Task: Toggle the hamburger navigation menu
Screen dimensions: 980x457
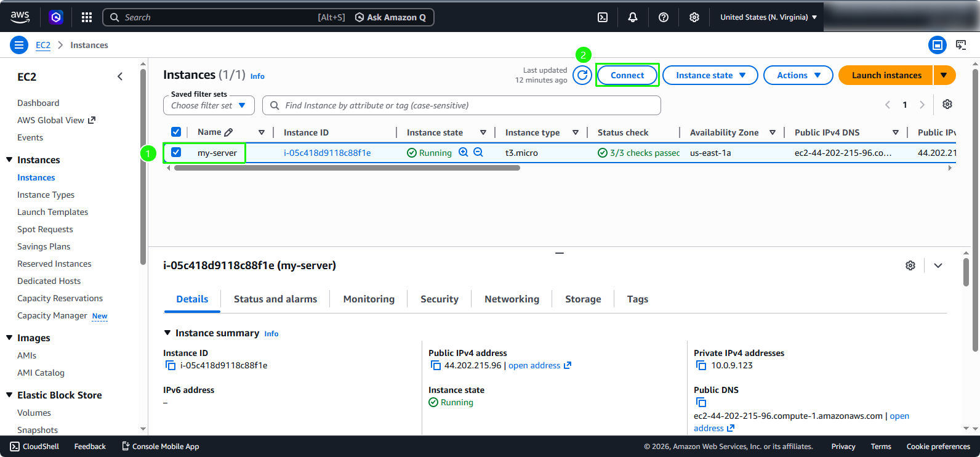Action: pyautogui.click(x=19, y=45)
